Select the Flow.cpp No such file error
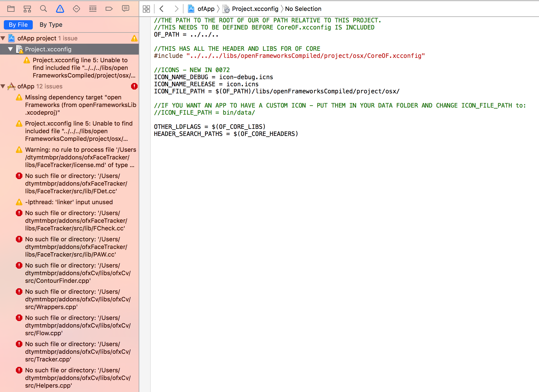Screen dimensions: 539x392 (x=69, y=325)
